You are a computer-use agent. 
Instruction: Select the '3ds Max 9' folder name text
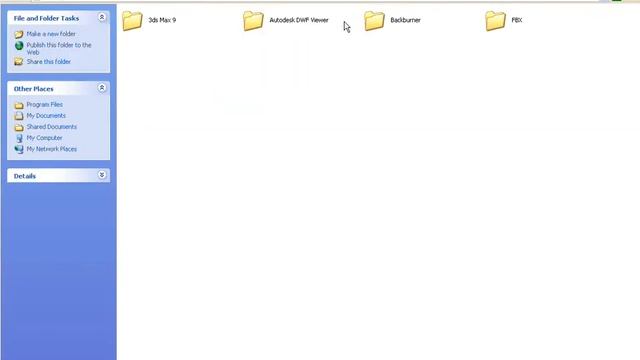click(162, 20)
